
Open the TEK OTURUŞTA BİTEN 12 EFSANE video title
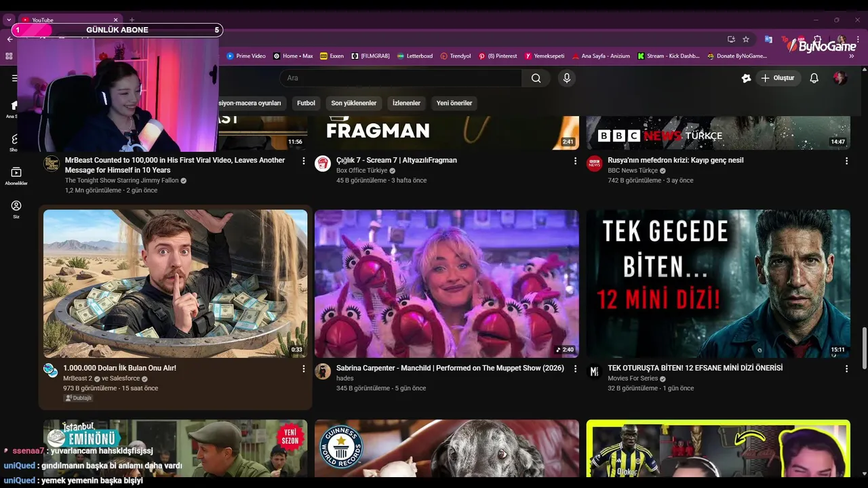[695, 368]
